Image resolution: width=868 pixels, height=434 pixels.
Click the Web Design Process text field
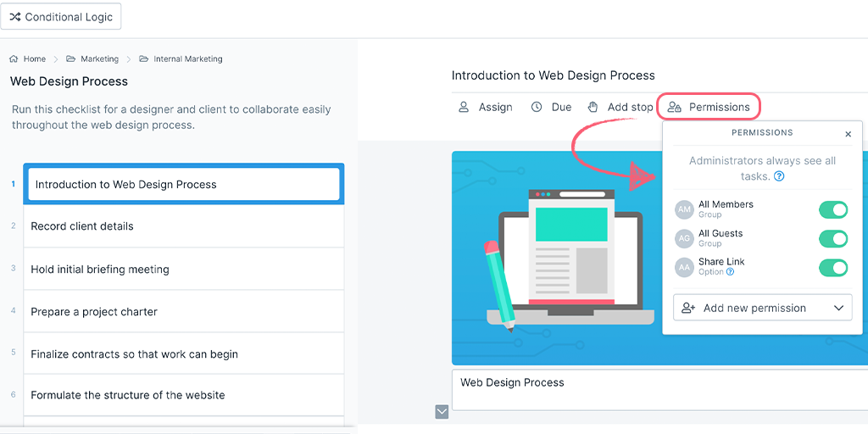click(659, 390)
